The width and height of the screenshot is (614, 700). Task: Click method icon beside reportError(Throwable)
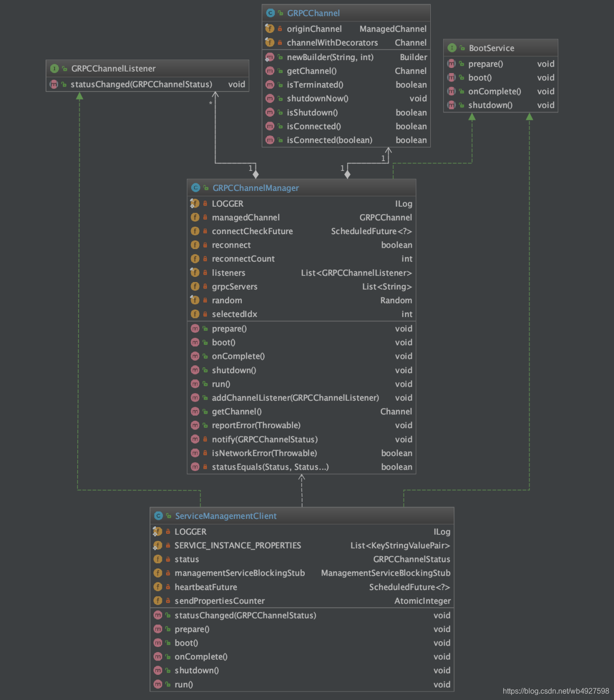[195, 425]
